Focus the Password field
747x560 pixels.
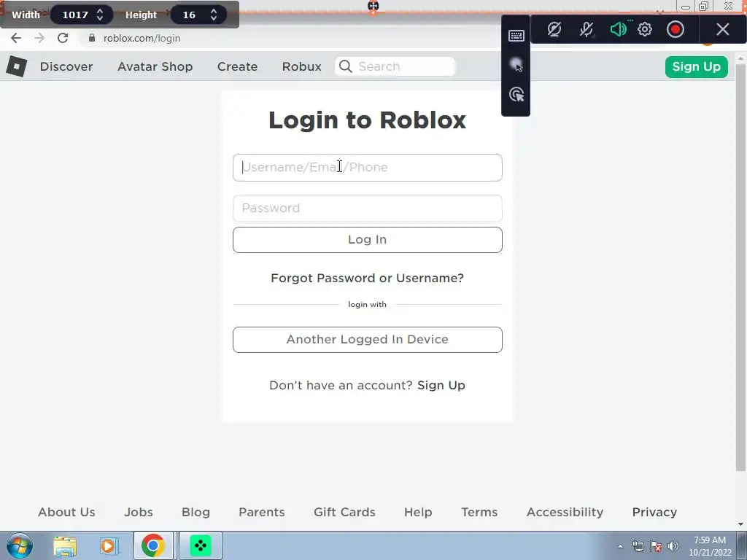(368, 208)
